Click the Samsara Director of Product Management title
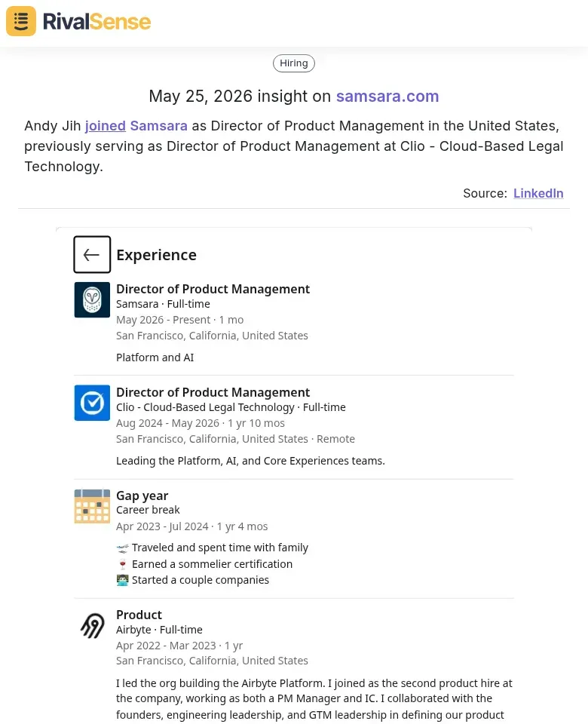The width and height of the screenshot is (588, 724). click(213, 289)
